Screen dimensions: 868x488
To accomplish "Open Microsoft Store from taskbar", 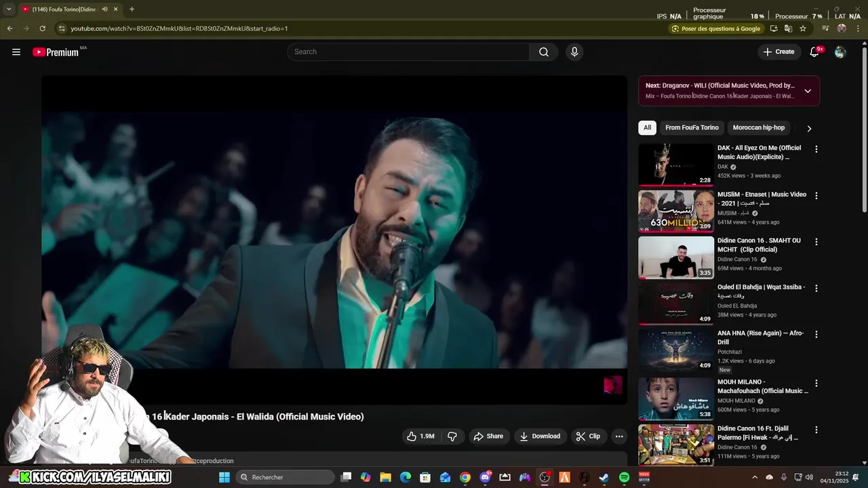I will coord(425,477).
